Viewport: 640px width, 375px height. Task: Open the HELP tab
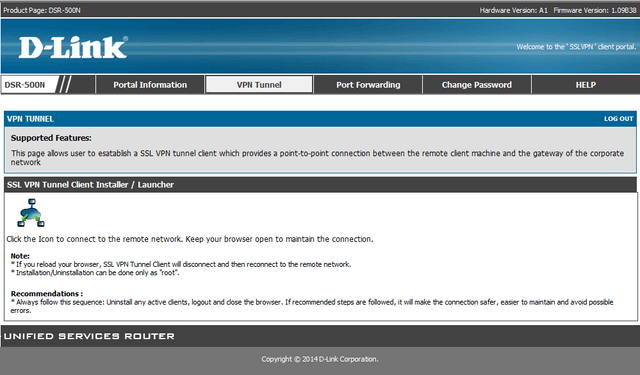click(x=586, y=85)
